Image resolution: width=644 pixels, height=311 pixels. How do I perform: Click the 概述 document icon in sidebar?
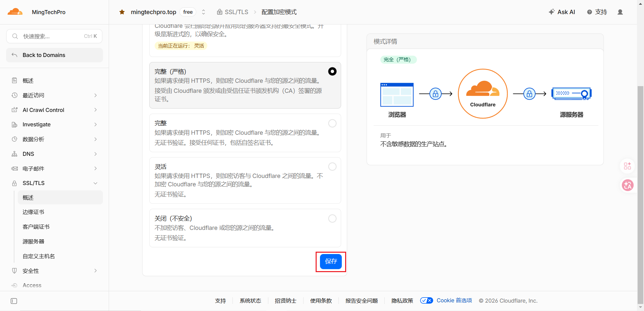coord(14,80)
